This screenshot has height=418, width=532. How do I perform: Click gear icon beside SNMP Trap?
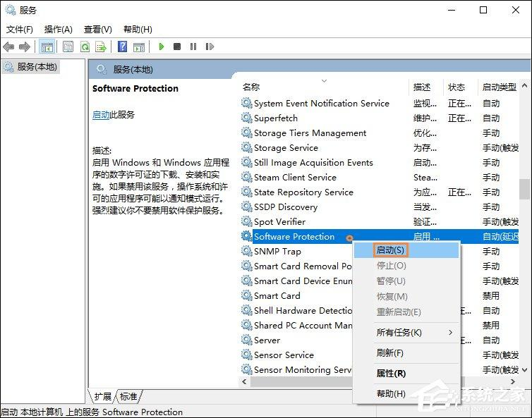tap(247, 251)
